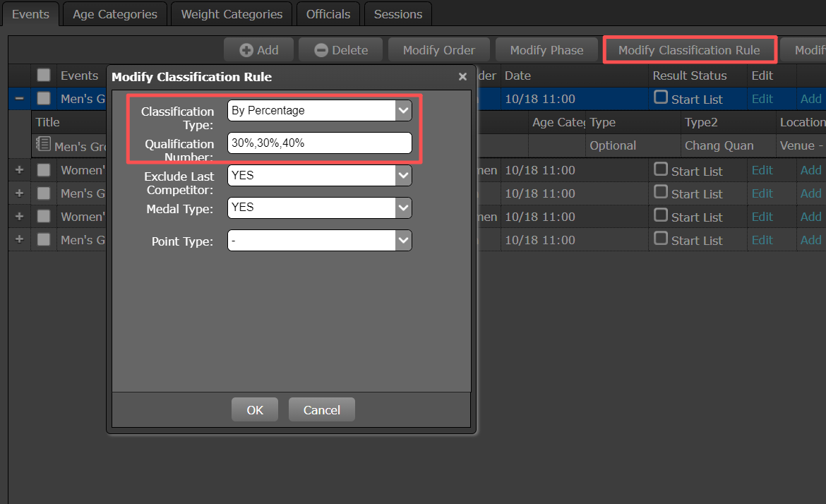Click the Delete button with minus icon
826x504 pixels.
pyautogui.click(x=341, y=50)
